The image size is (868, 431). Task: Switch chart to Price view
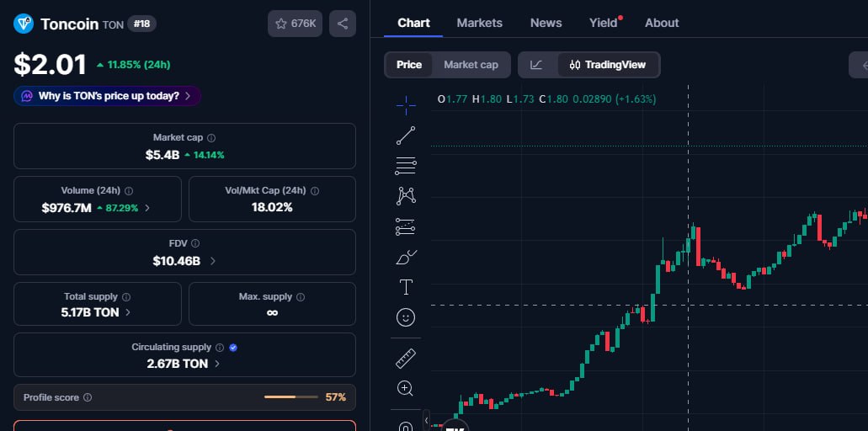(x=409, y=65)
